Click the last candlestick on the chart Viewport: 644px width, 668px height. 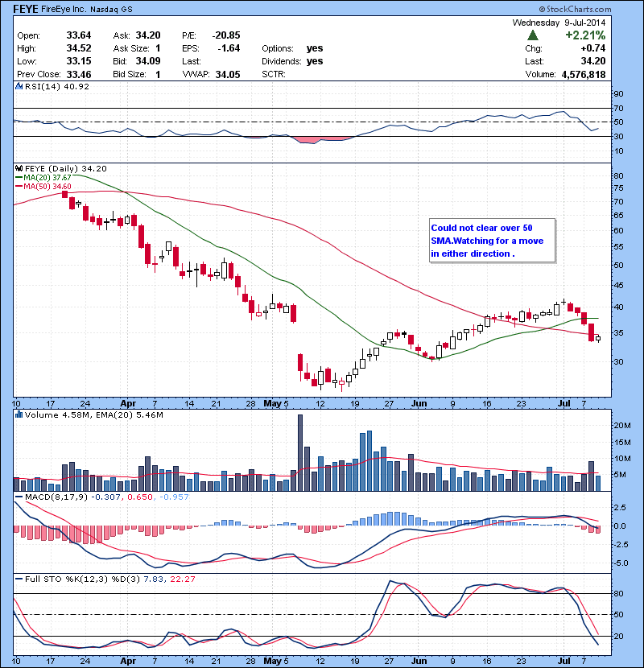click(597, 338)
